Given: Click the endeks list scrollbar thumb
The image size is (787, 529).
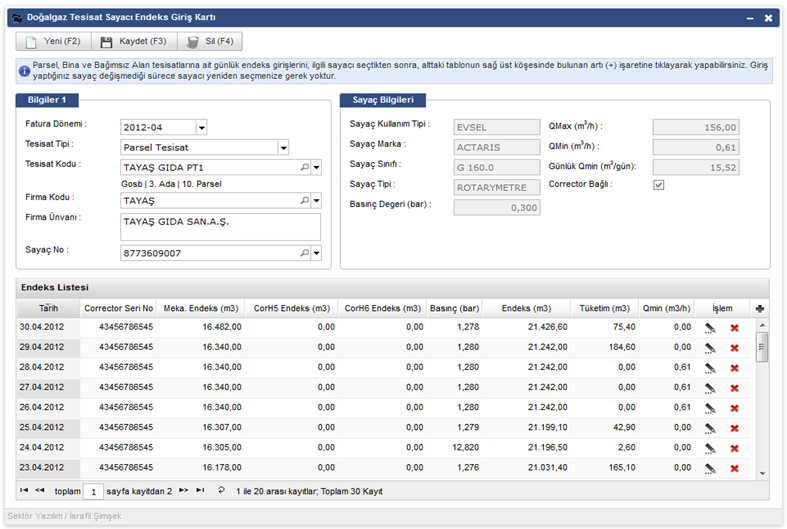Looking at the screenshot, I should [x=762, y=347].
